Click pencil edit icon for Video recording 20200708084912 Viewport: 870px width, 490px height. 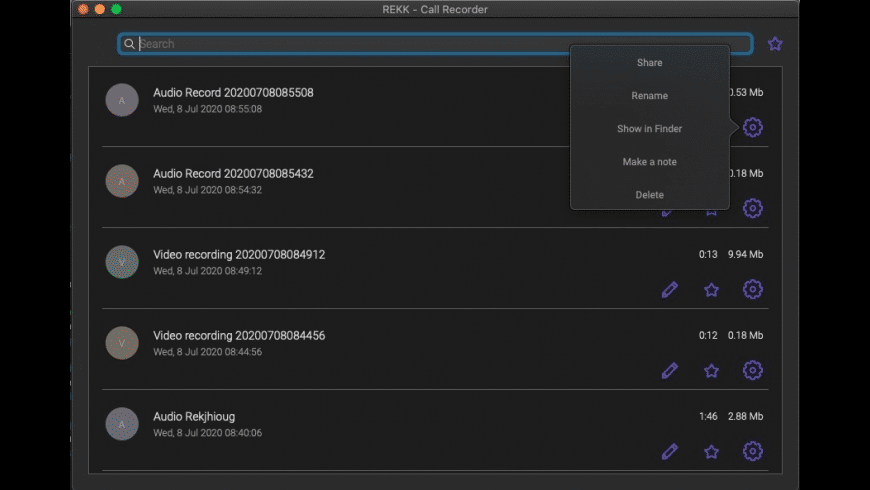[x=670, y=290]
